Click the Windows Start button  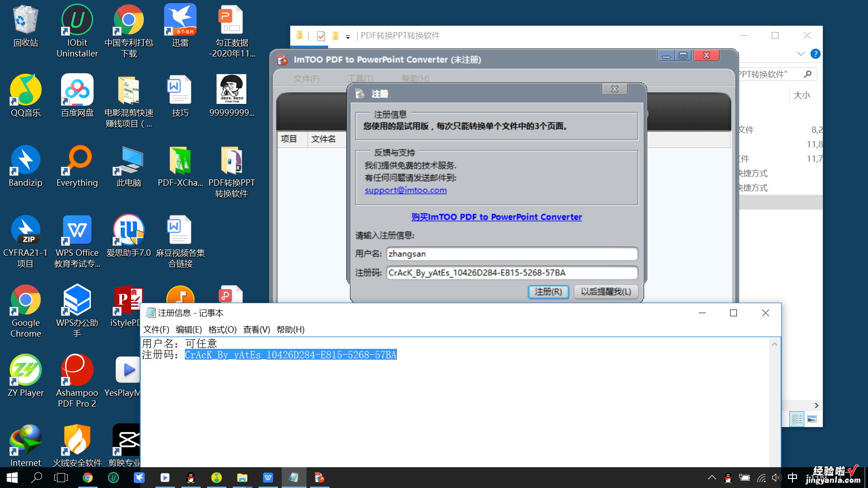[x=12, y=478]
